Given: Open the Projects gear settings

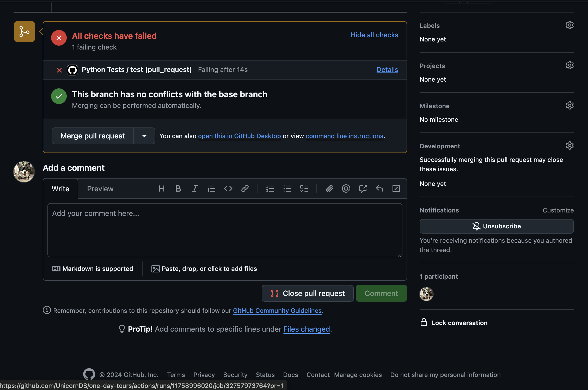Looking at the screenshot, I should [x=569, y=65].
